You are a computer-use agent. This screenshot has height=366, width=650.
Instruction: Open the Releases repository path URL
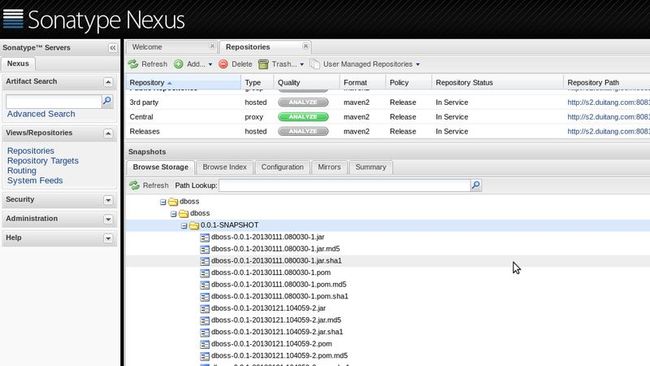[609, 131]
